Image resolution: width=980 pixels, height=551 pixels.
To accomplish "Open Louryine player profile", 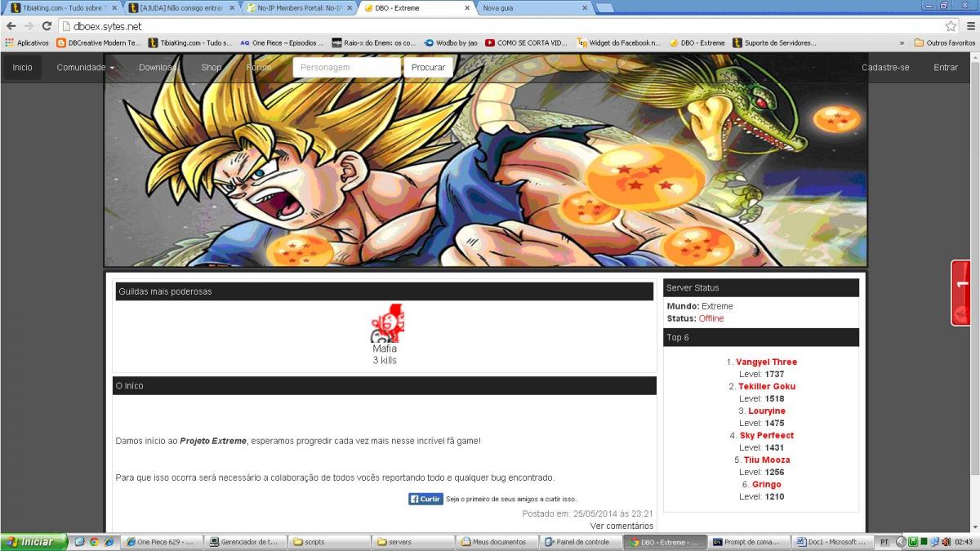I will tap(767, 411).
